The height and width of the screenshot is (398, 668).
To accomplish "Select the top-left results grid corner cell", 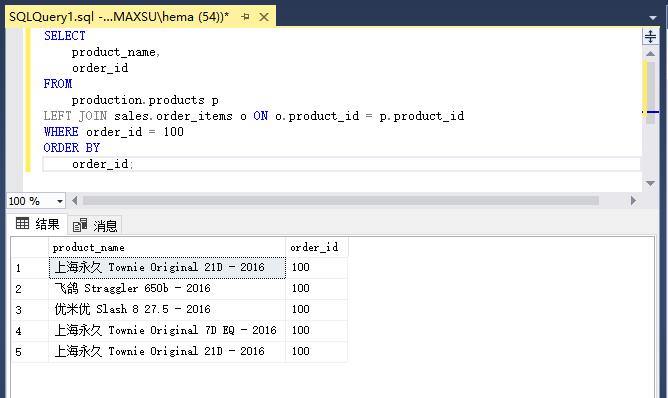I will coord(30,247).
